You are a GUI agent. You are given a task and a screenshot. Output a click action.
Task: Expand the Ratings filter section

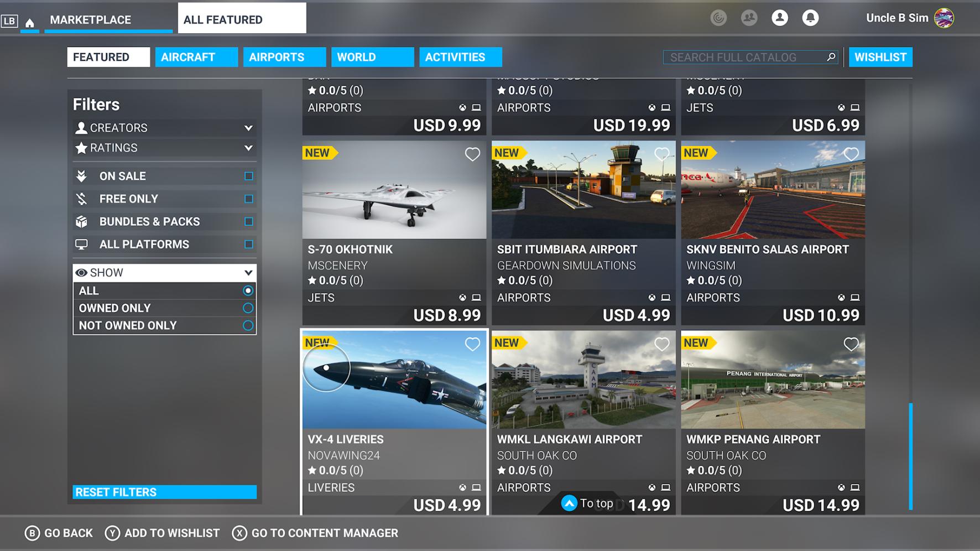tap(248, 148)
